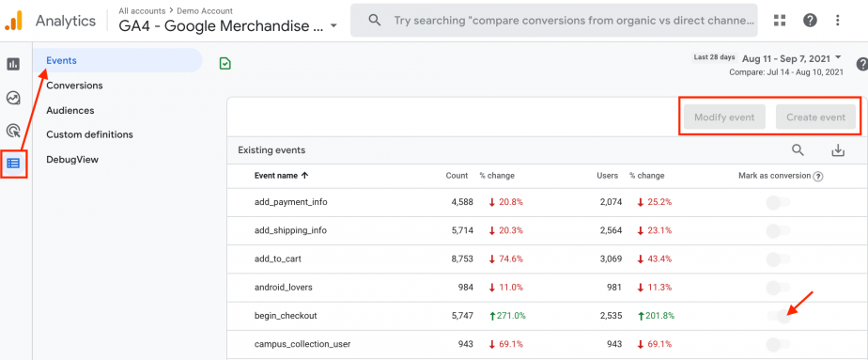Toggle add_payment_info as conversion
The height and width of the screenshot is (360, 868).
pos(779,203)
